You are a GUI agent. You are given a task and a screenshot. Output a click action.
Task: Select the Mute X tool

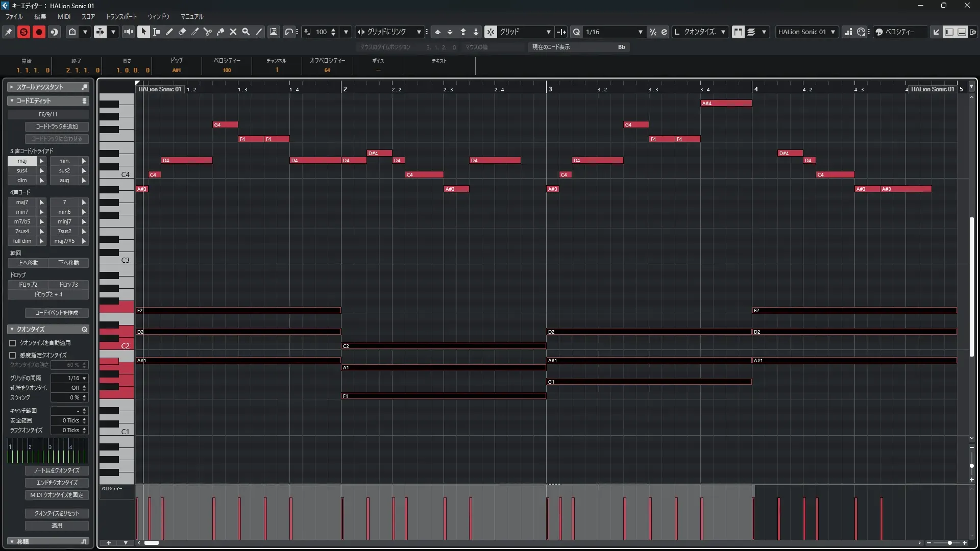point(233,32)
